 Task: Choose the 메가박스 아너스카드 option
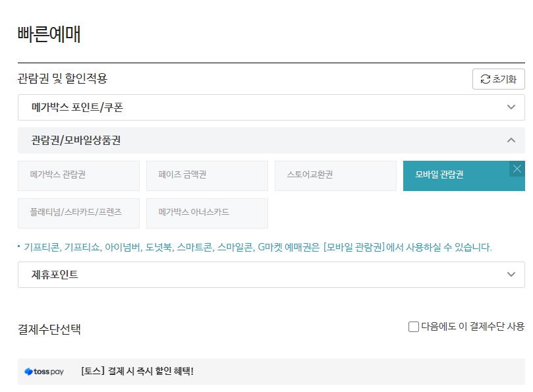pyautogui.click(x=207, y=213)
